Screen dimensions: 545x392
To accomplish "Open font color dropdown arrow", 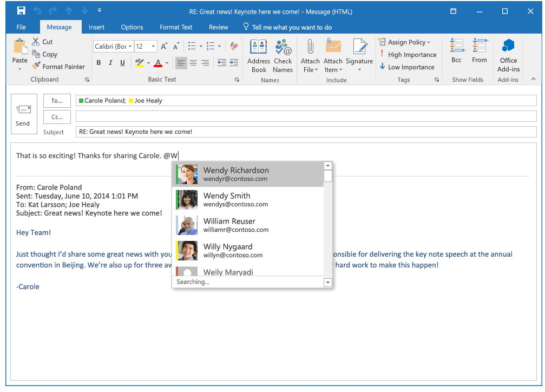I will coord(167,63).
